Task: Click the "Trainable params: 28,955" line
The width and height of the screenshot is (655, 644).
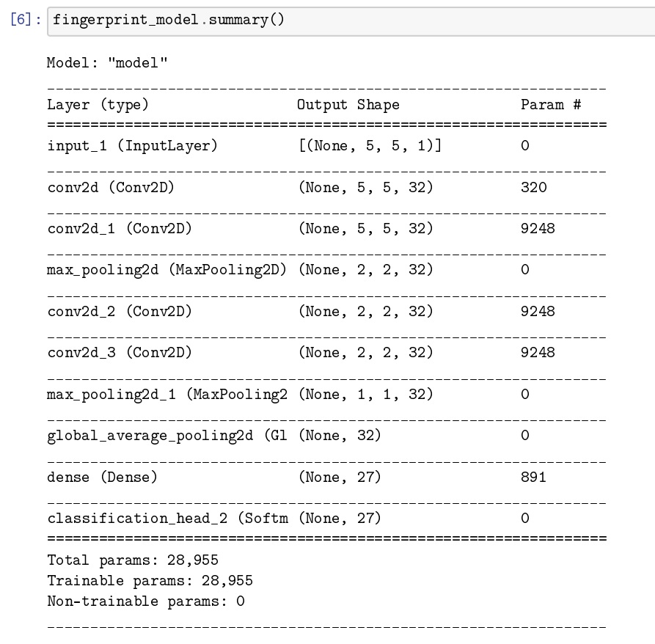Action: coord(150,582)
